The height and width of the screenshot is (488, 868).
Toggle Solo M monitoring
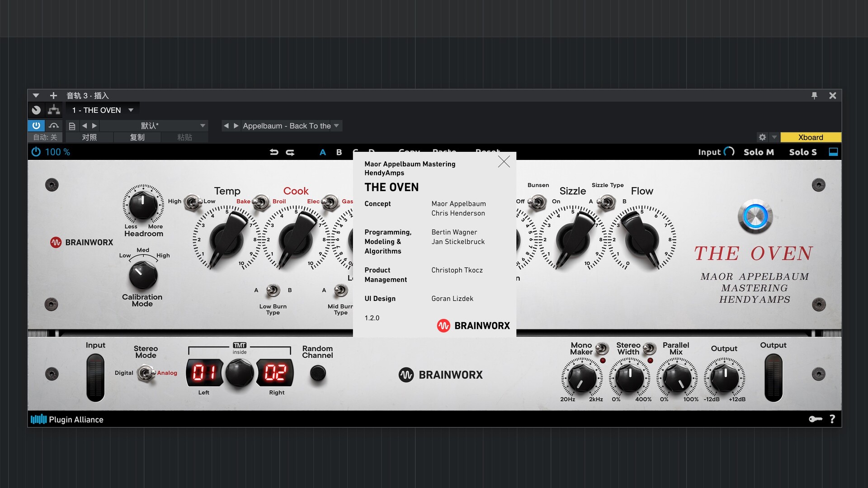pyautogui.click(x=759, y=152)
